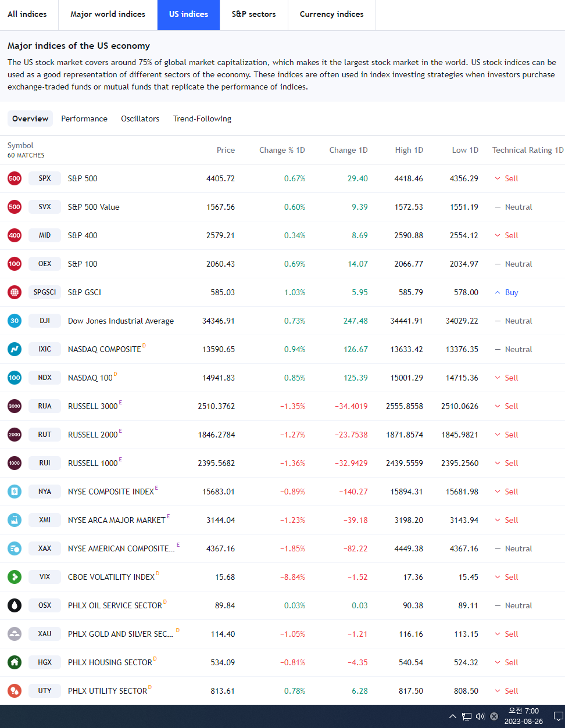Click the 60 MATCHES count
Viewport: 565px width, 728px height.
coord(26,155)
